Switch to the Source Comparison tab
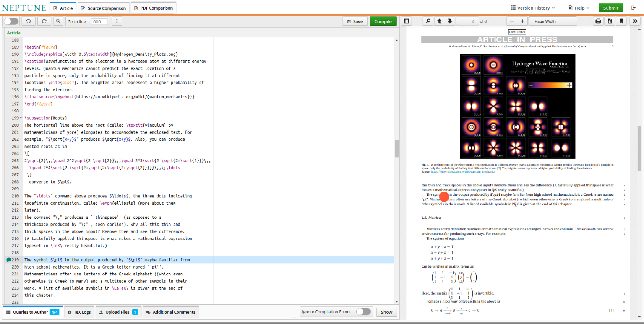The image size is (644, 324). click(x=103, y=8)
